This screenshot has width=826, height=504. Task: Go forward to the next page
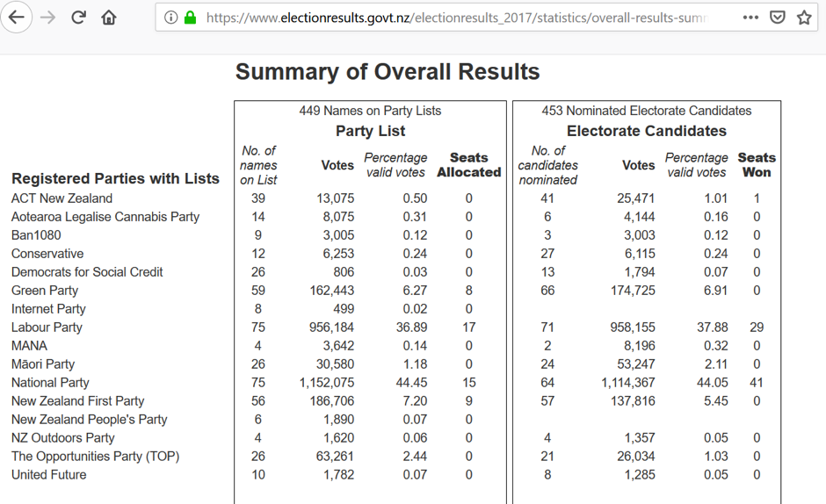[x=48, y=18]
